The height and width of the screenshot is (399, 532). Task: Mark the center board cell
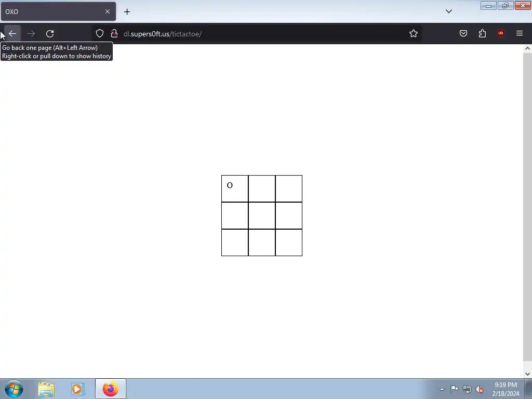pos(262,216)
